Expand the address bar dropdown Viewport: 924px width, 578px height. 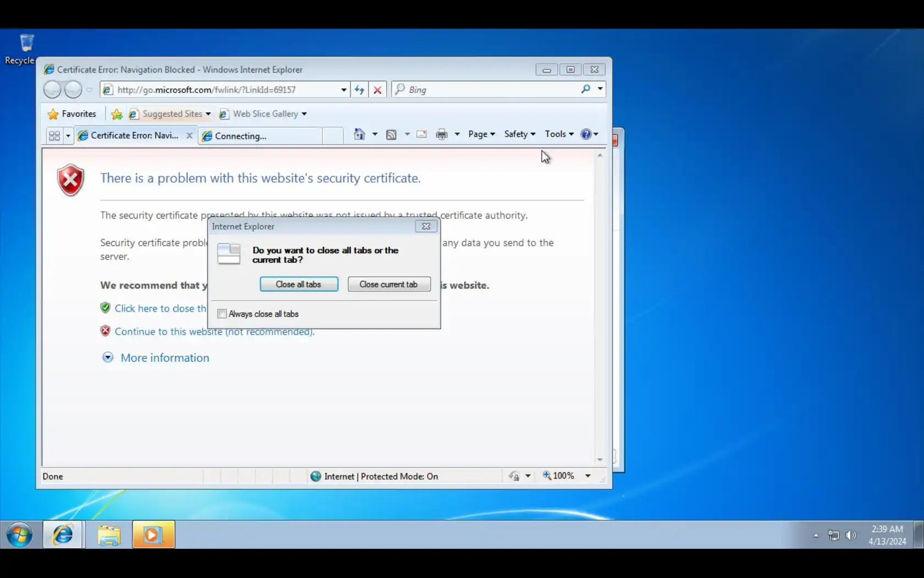(x=344, y=90)
